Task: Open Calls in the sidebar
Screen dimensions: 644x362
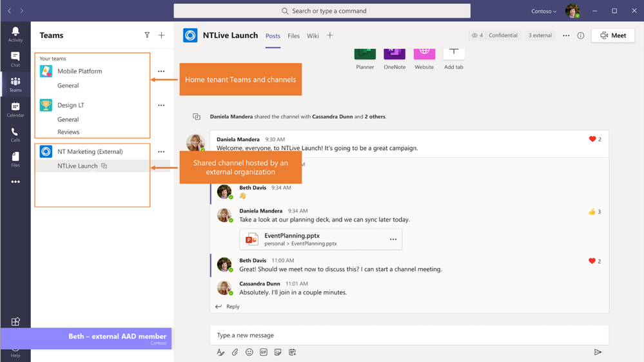Action: tap(15, 135)
